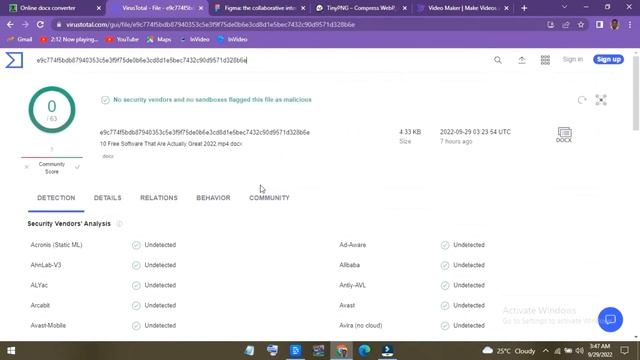
Task: Click the browser reload icon
Action: [40, 24]
